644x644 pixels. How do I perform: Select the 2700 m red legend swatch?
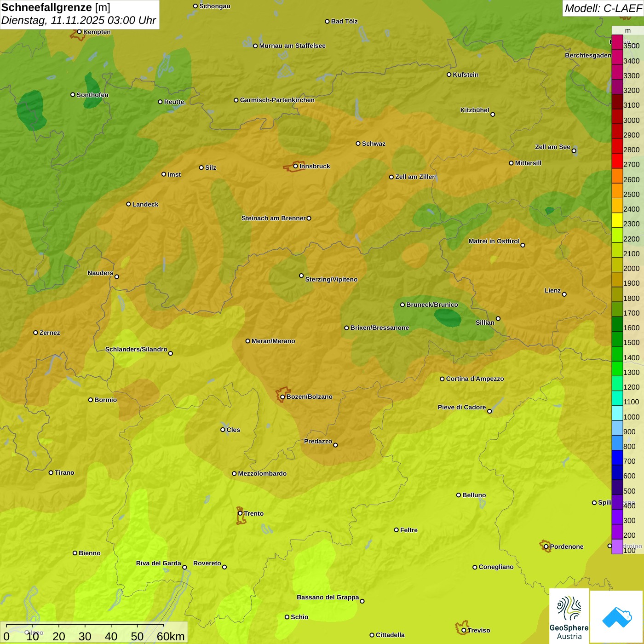617,161
